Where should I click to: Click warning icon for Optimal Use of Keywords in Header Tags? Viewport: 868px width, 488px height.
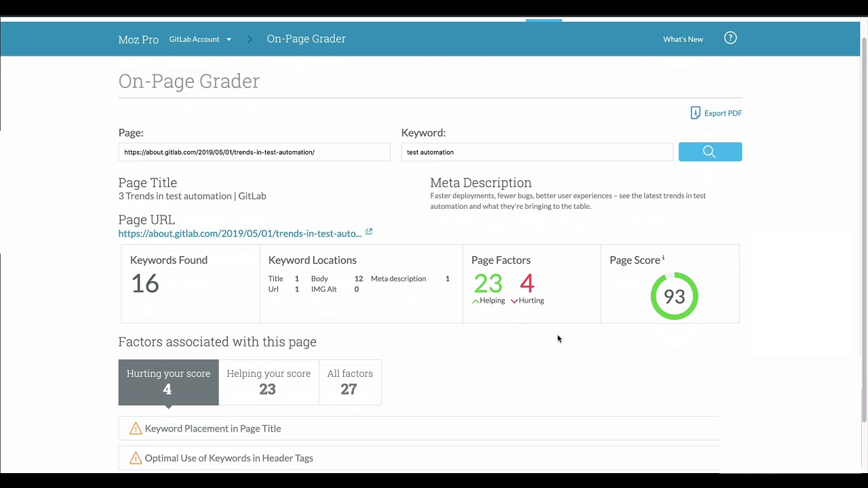[136, 457]
